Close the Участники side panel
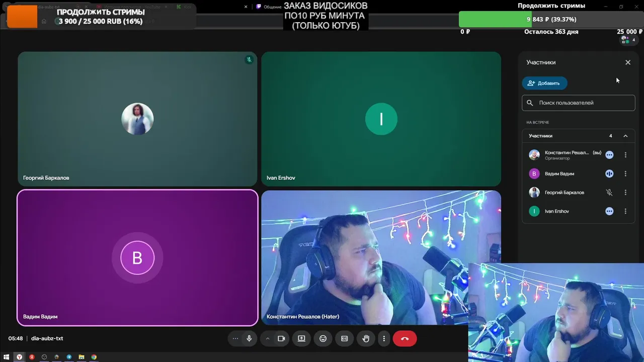 click(x=628, y=62)
